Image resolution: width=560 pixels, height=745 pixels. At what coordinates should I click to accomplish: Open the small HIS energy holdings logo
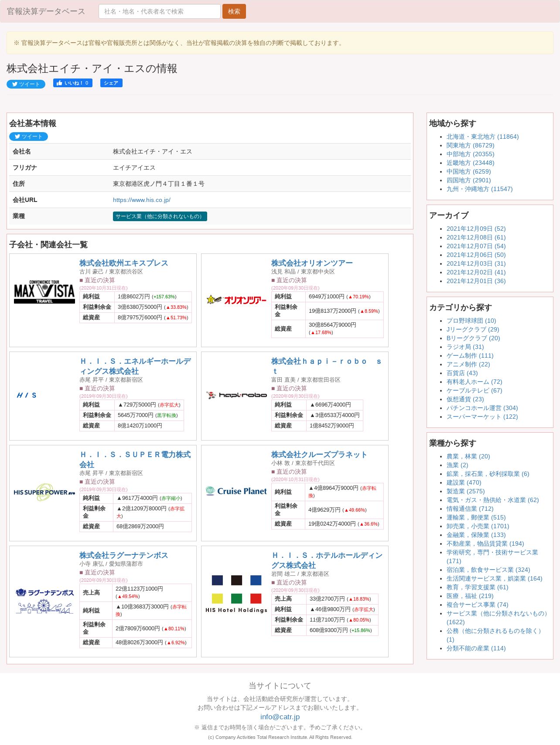tap(27, 395)
